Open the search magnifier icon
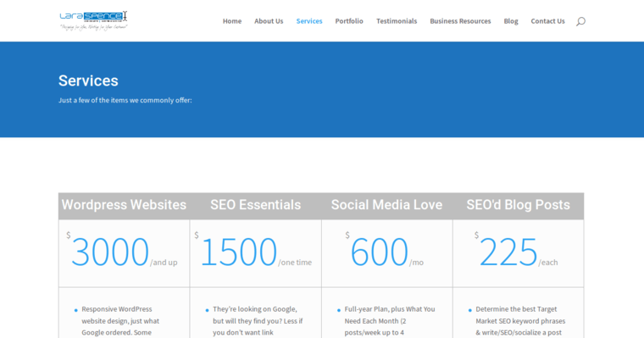 [580, 21]
